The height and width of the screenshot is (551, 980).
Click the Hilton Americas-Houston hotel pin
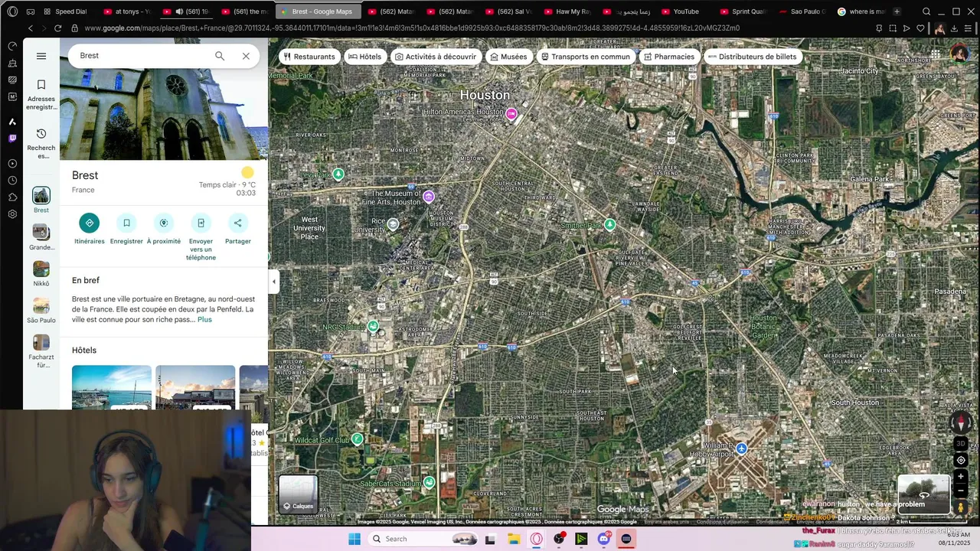tap(511, 114)
